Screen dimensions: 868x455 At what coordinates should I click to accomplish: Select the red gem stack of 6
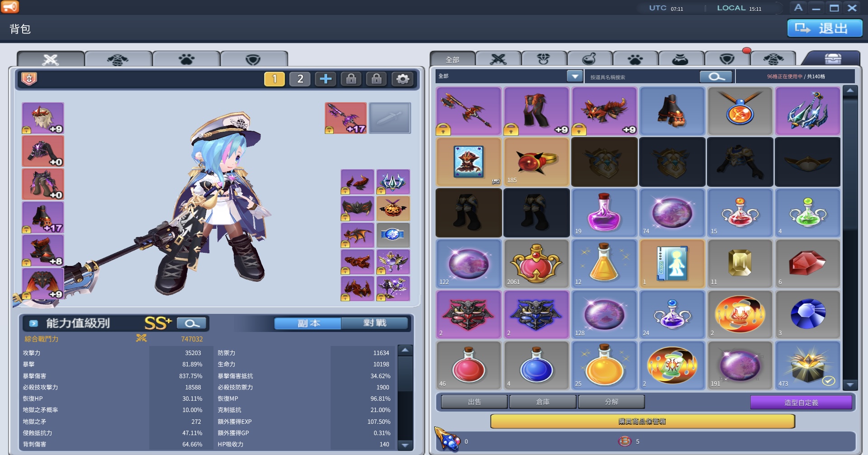coord(808,264)
